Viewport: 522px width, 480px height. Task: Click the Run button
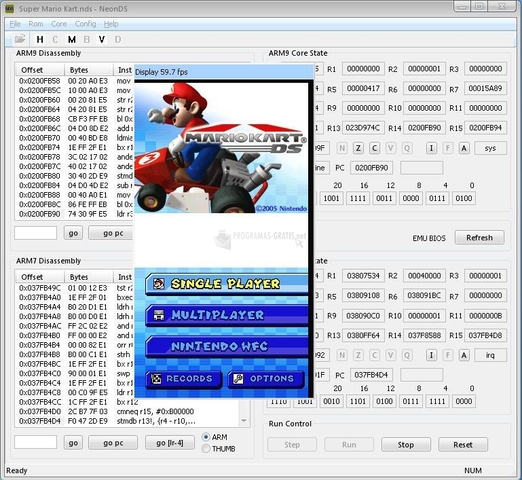[x=349, y=445]
